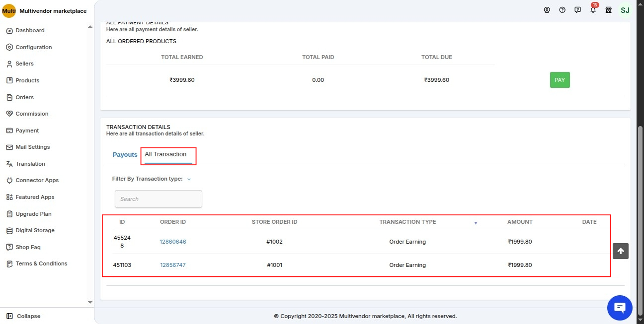Click the transaction Search input field
Viewport: 644px width, 324px height.
coord(159,199)
